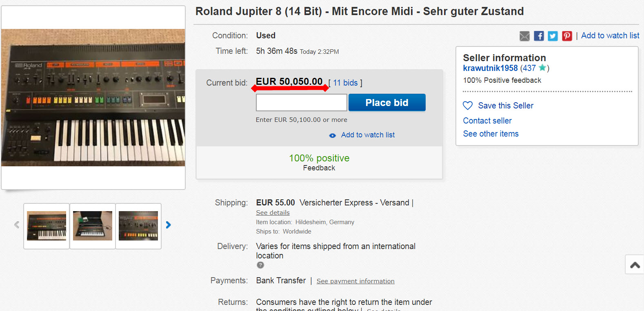Open the 11 bids history link

(x=345, y=83)
